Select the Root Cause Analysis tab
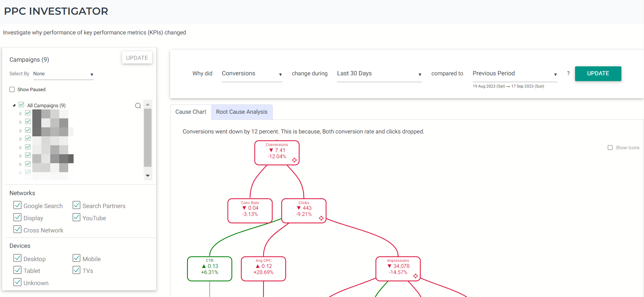This screenshot has width=644, height=297. [242, 112]
